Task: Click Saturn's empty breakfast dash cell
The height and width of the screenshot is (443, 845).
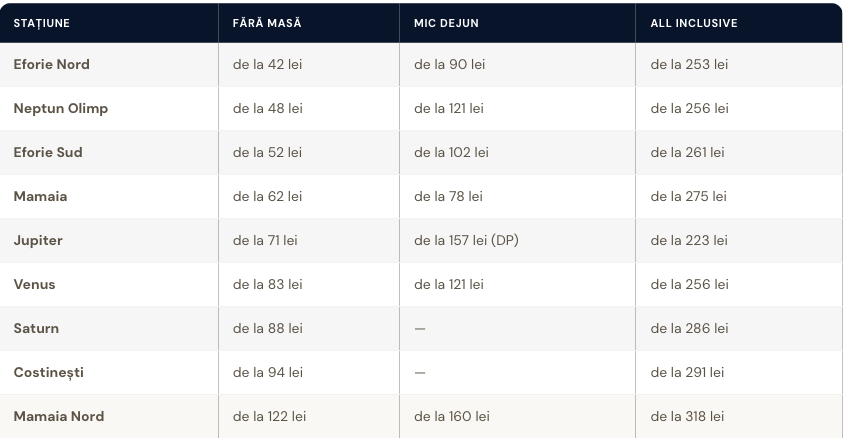Action: [x=420, y=329]
